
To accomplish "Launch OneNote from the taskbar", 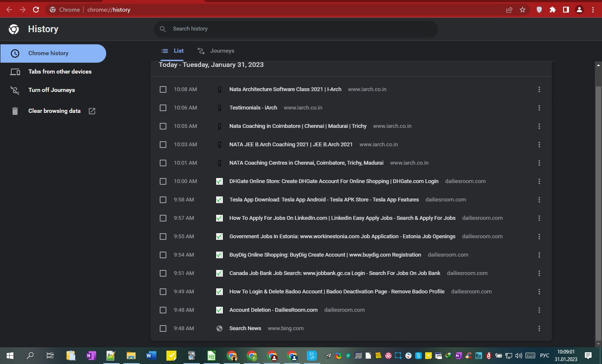I will 91,356.
